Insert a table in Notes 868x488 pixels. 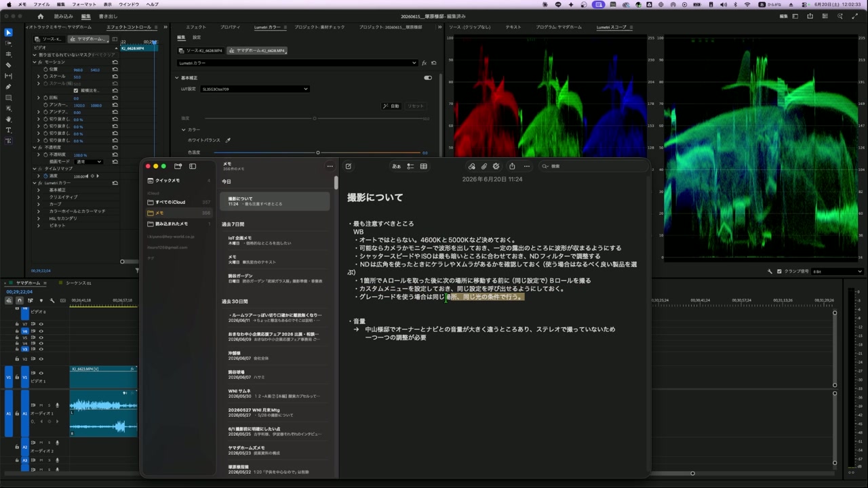pos(424,166)
